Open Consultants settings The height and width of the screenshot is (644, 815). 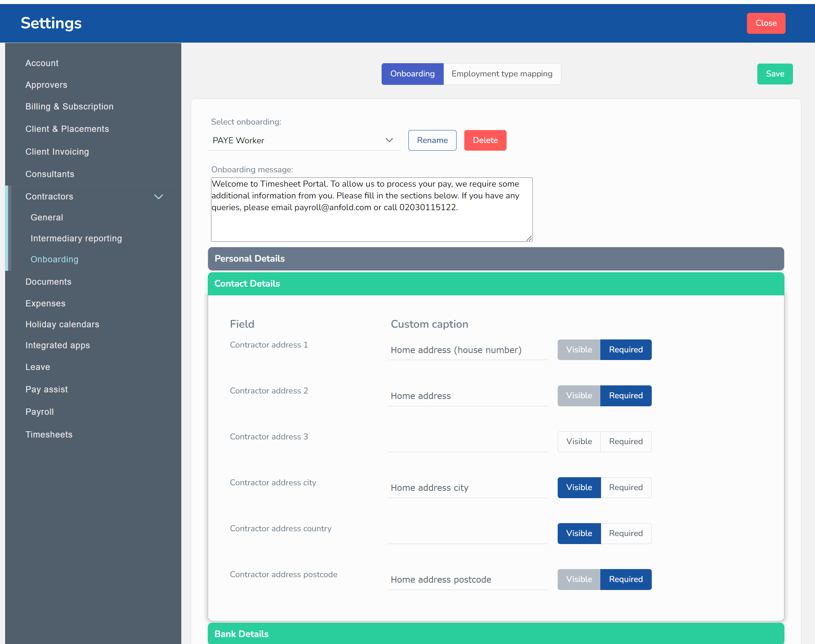50,174
